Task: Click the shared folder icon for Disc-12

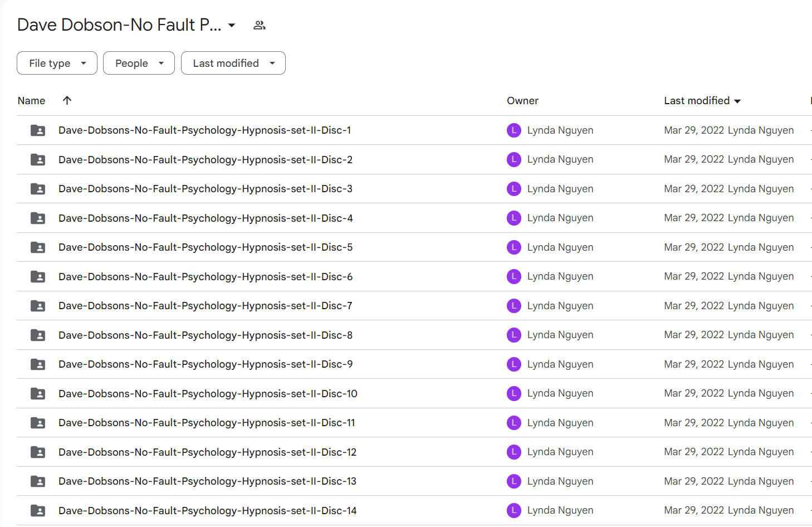Action: click(38, 452)
